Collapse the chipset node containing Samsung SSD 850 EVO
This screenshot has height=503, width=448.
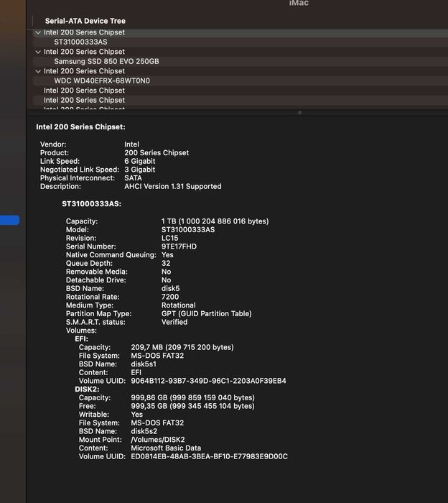click(x=38, y=52)
